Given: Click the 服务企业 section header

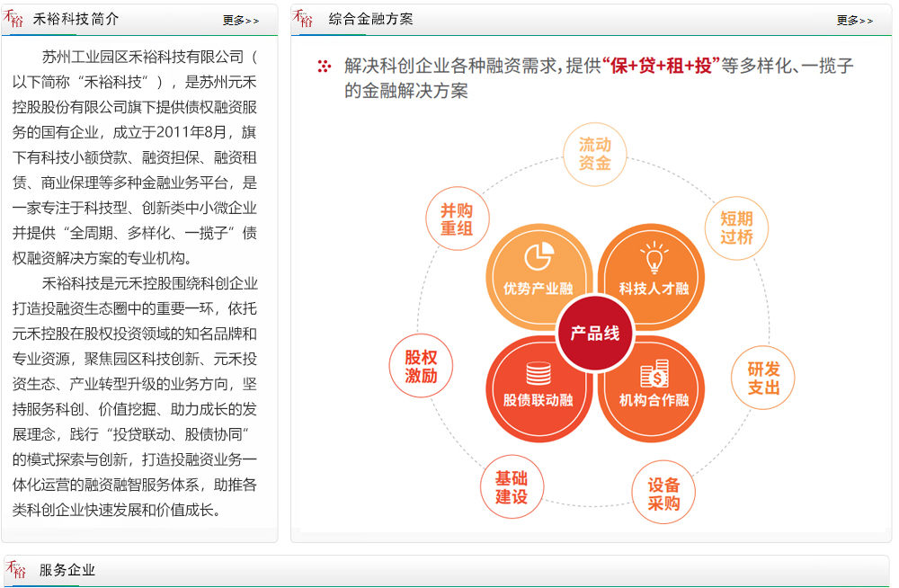Looking at the screenshot, I should (x=67, y=570).
